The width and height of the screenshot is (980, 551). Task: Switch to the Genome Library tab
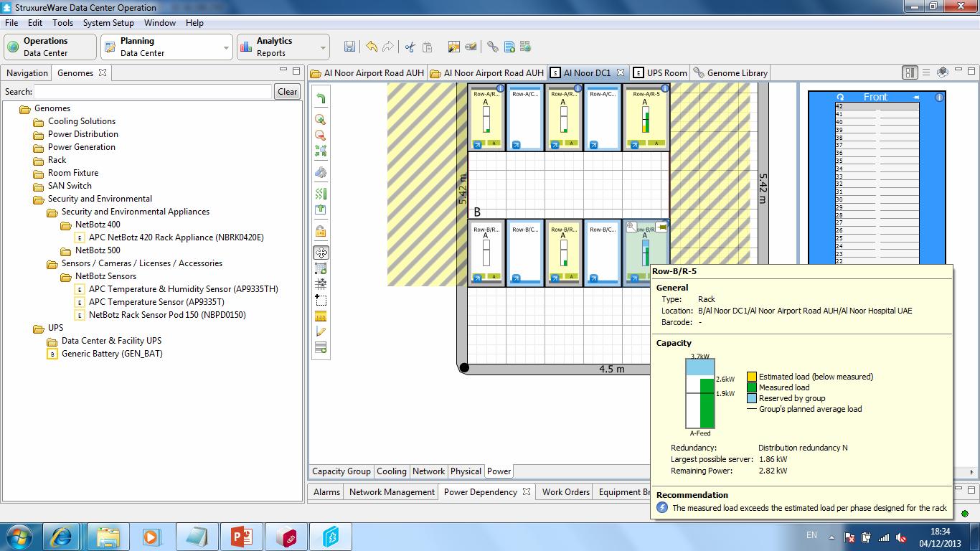730,72
